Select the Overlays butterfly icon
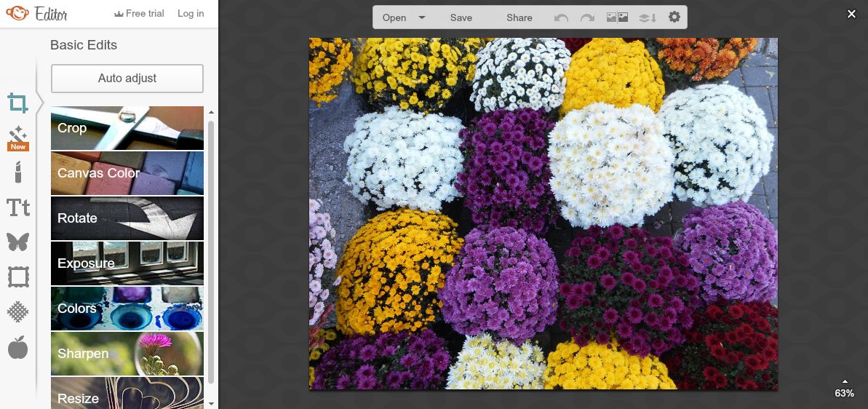This screenshot has height=409, width=868. pos(18,242)
